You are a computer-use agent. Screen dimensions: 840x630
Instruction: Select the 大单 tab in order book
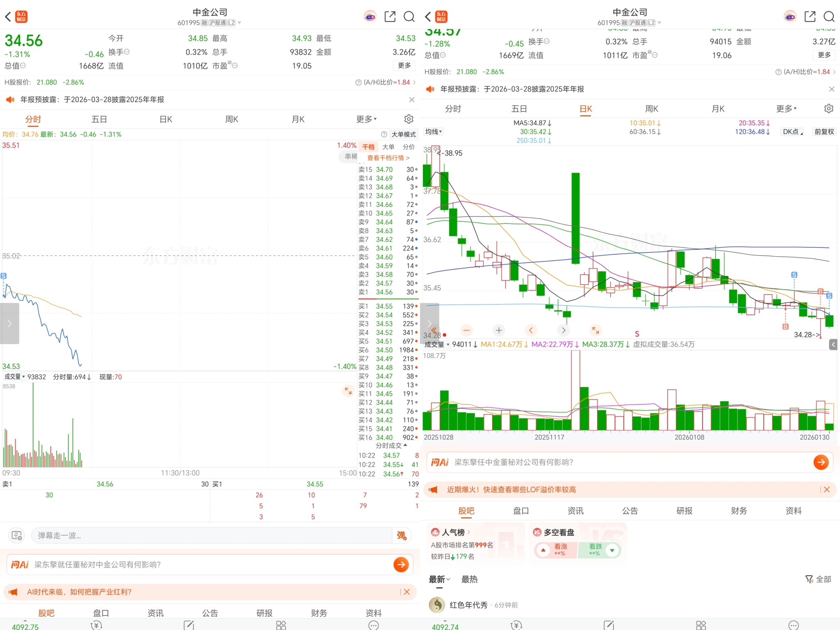[x=388, y=147]
